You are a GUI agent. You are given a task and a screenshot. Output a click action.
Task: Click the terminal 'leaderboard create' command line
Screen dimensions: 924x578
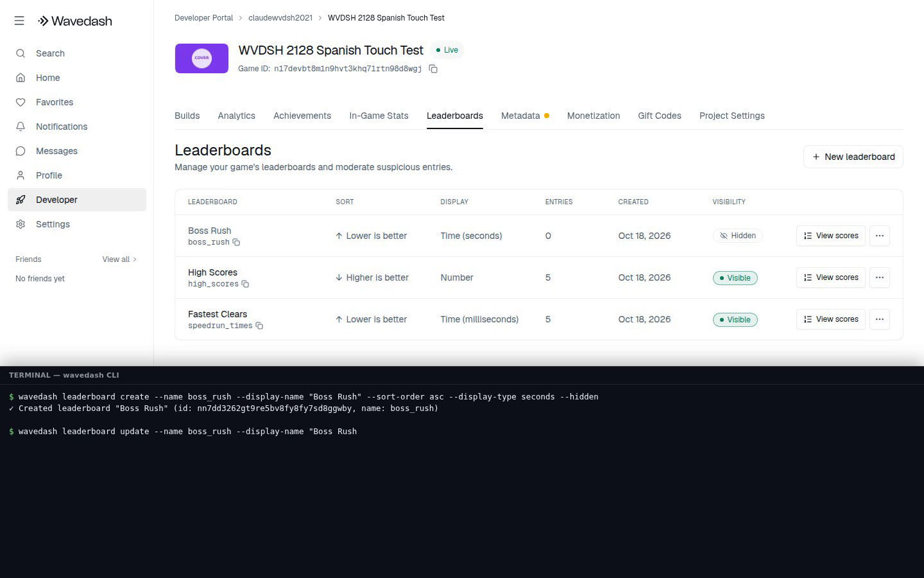tap(304, 397)
